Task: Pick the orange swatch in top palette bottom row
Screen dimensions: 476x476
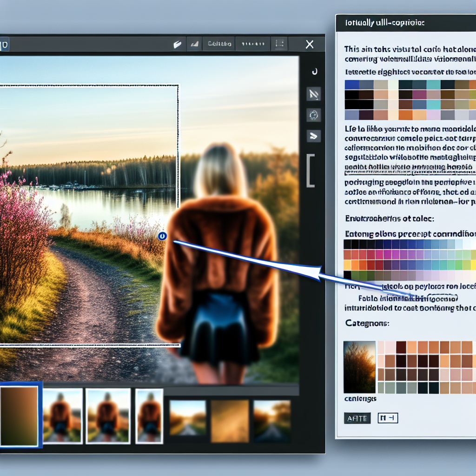Action: (x=405, y=115)
